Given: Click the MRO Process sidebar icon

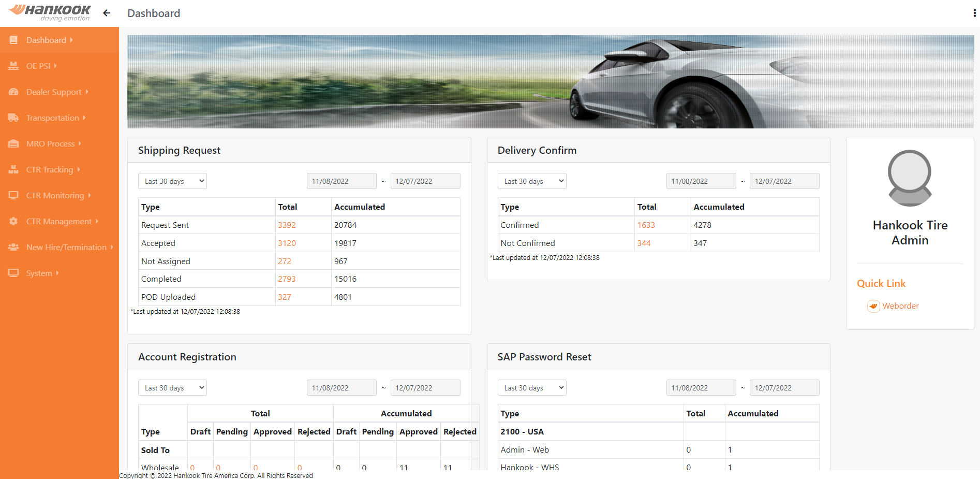Looking at the screenshot, I should pos(13,143).
